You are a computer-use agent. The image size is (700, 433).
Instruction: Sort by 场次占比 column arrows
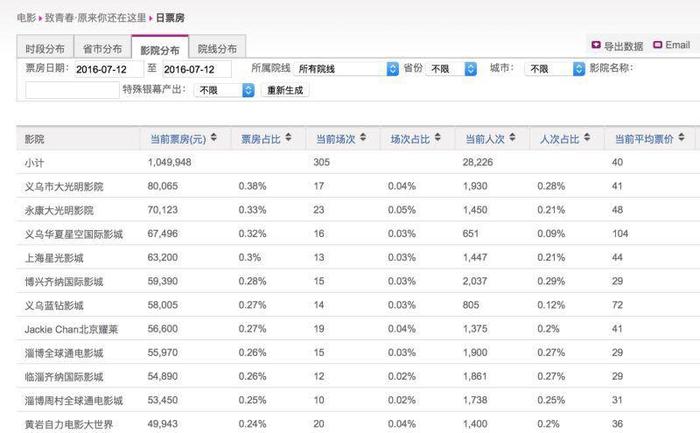(x=438, y=137)
